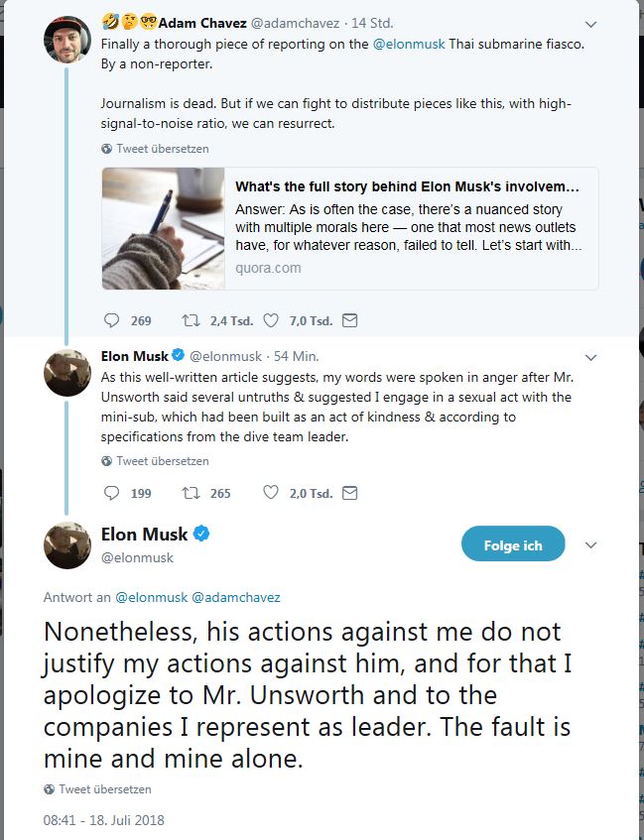This screenshot has height=840, width=644.
Task: Click Adam Chavez profile avatar
Action: pos(67,39)
